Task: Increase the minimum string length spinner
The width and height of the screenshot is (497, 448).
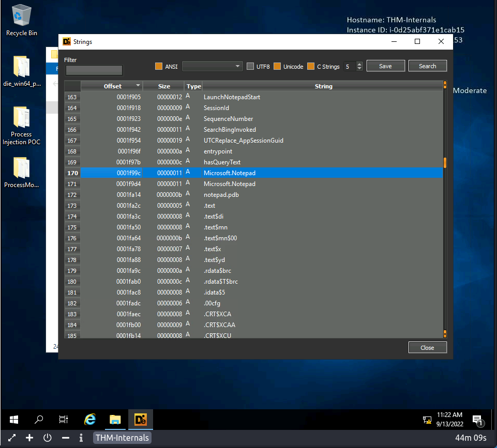Action: (x=359, y=64)
